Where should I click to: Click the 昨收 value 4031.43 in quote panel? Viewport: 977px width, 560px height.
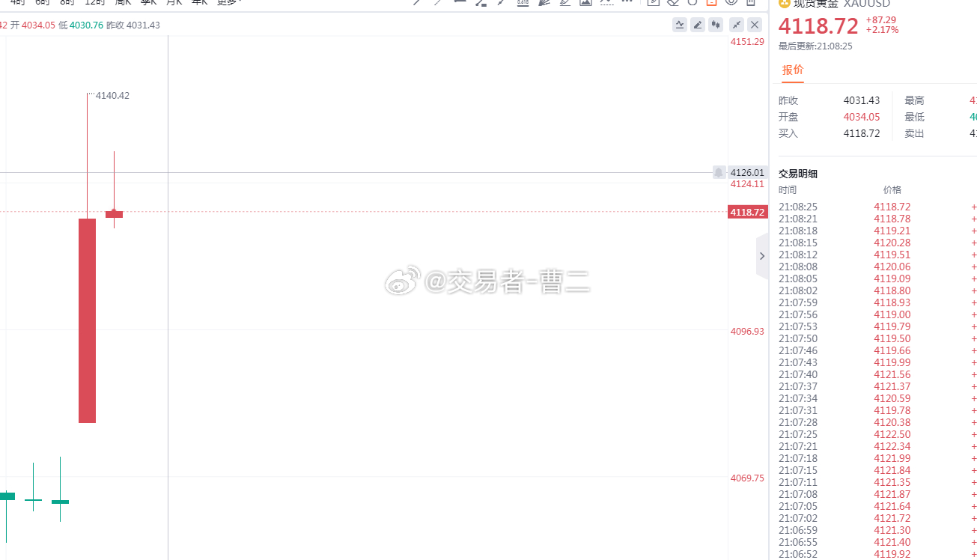(862, 100)
